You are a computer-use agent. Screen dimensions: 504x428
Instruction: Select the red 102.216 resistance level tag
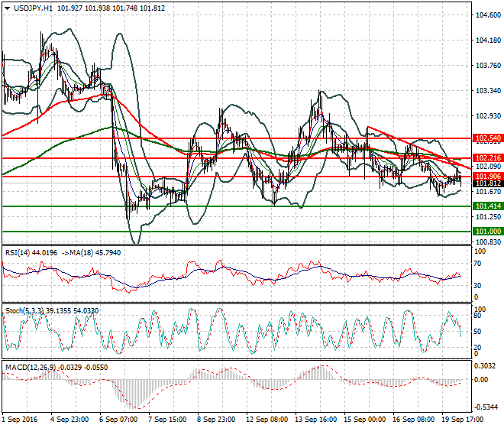[x=486, y=158]
